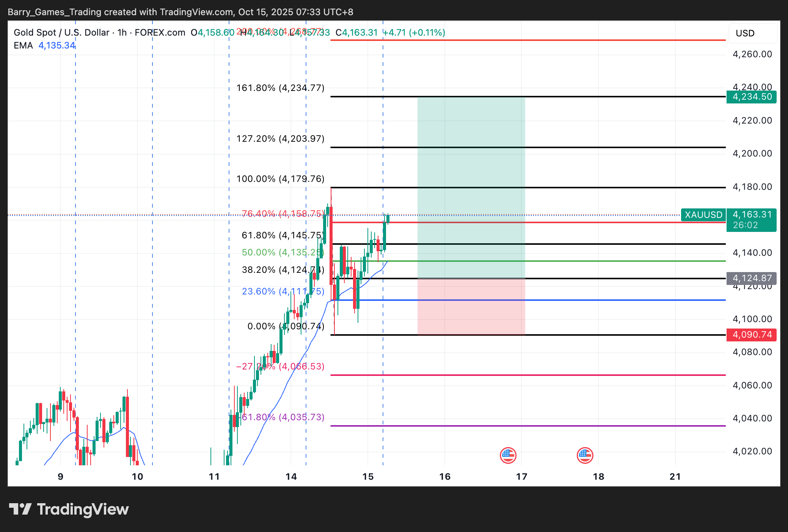Click the XAUUSD symbol price label

tap(703, 215)
